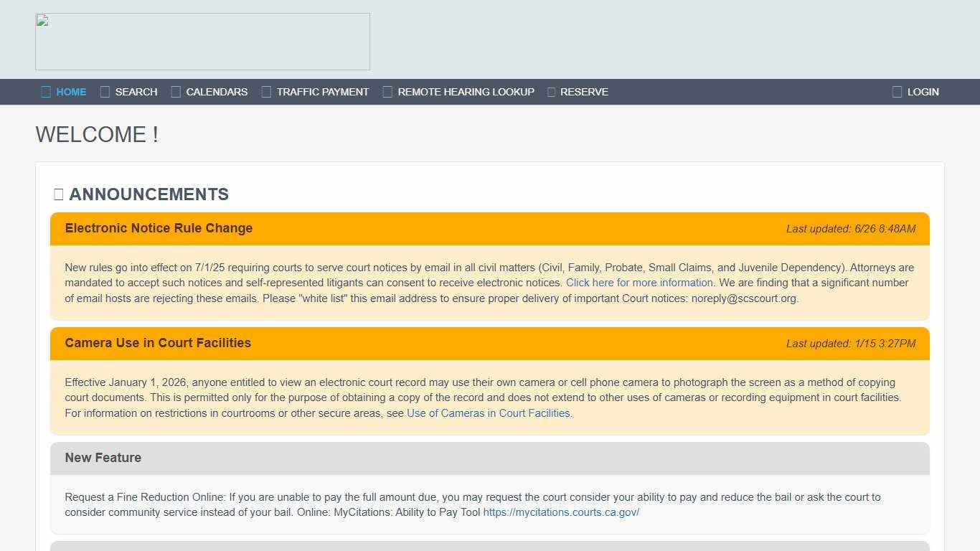Open 'Click here for more information' link
Image resolution: width=980 pixels, height=551 pixels.
click(639, 282)
